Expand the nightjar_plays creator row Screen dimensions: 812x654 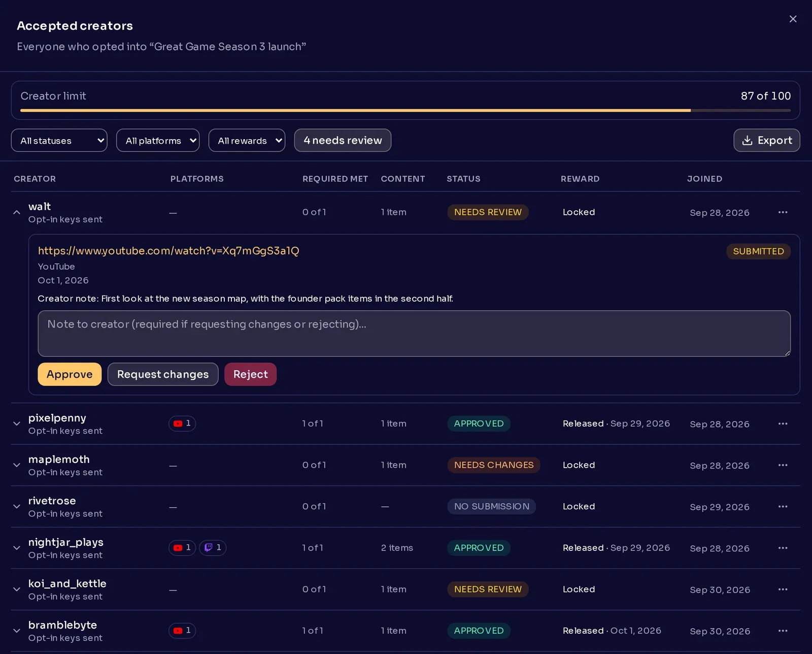tap(17, 548)
